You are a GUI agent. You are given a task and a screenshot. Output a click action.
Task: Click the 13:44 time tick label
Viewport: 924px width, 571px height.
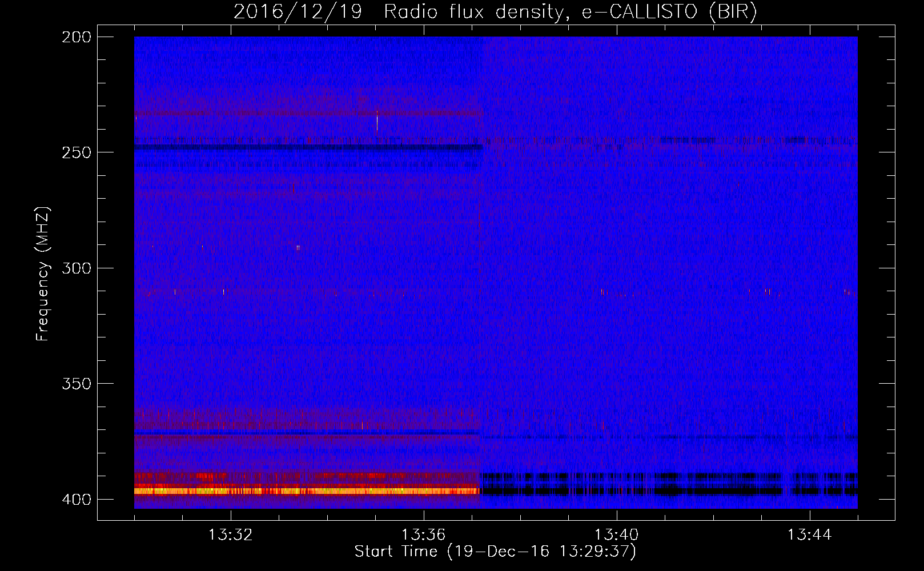click(x=809, y=535)
